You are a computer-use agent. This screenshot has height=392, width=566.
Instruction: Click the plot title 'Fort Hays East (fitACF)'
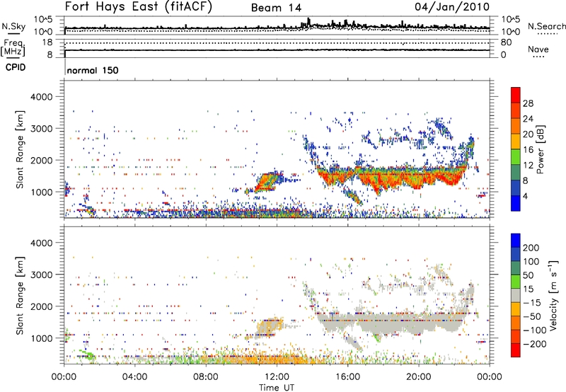tap(139, 7)
